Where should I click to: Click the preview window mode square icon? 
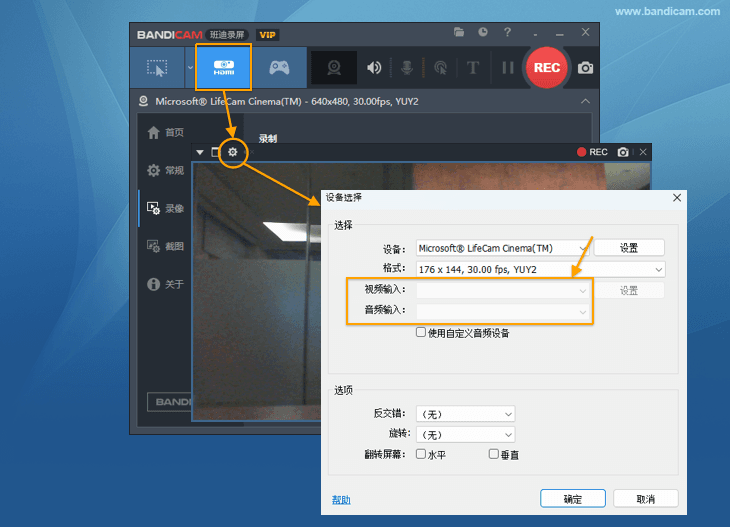[215, 152]
